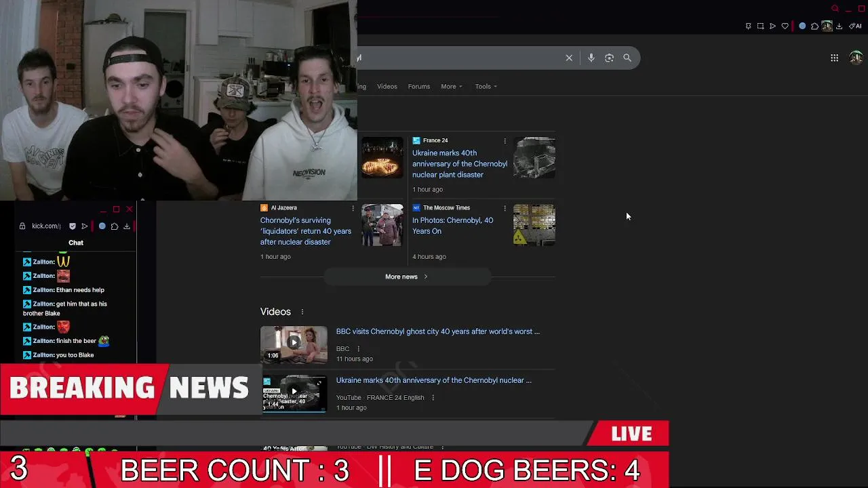Click the magnifier search button
Screen dimensions: 868x488
coord(627,58)
